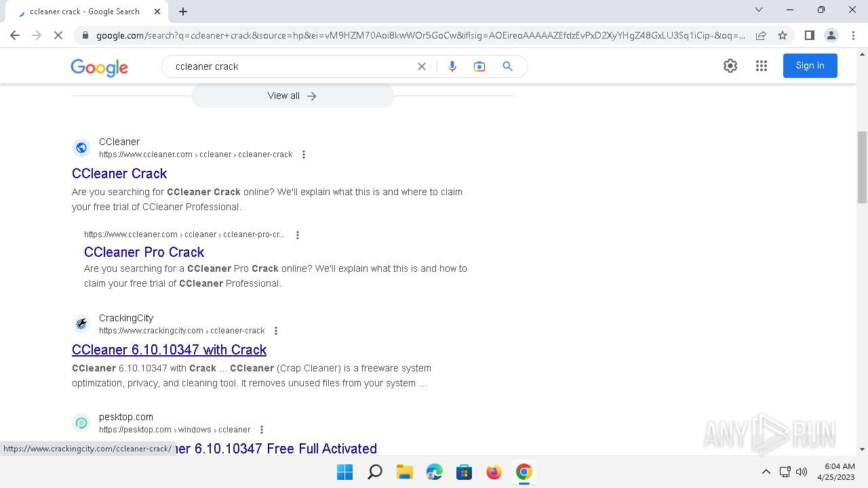This screenshot has width=868, height=488.
Task: Open Chrome profile avatar
Action: [831, 35]
